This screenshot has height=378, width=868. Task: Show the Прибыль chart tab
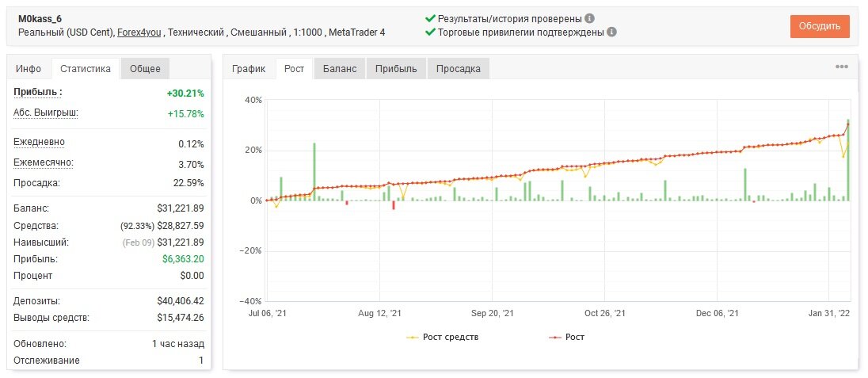click(396, 69)
